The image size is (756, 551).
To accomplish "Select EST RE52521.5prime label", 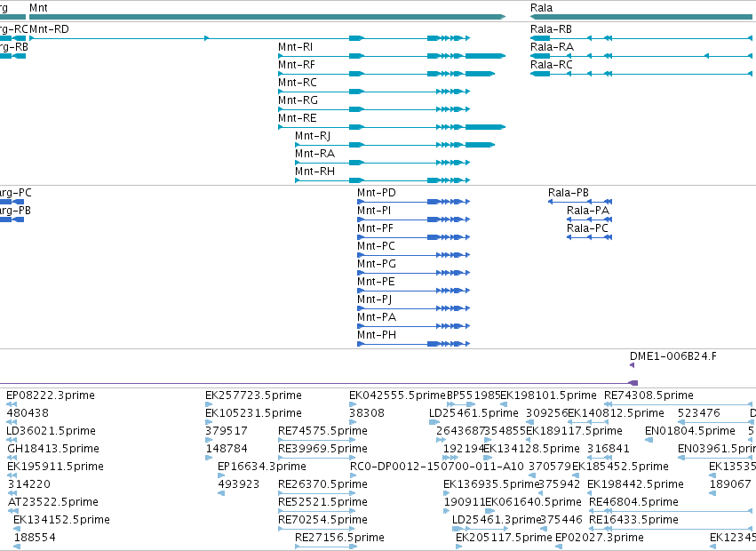I will pyautogui.click(x=323, y=502).
